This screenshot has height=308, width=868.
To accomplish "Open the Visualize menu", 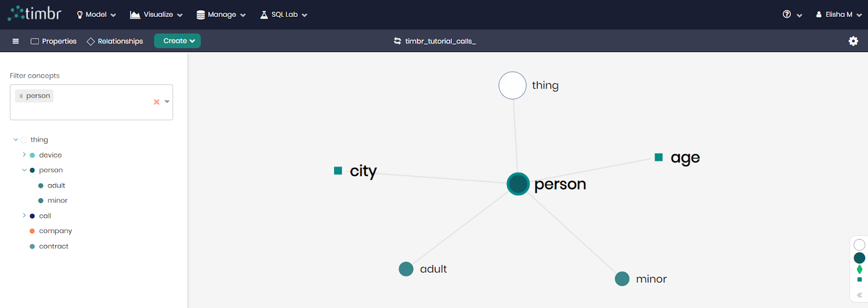I will click(156, 15).
